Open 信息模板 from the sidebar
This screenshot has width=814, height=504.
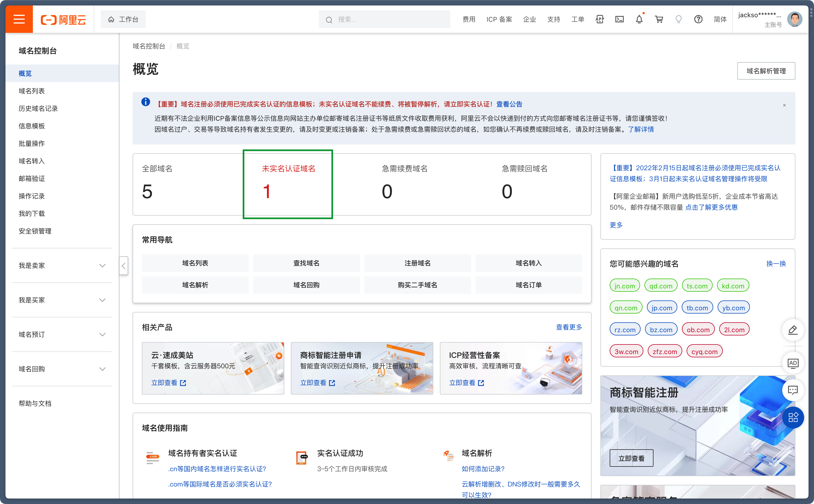tap(32, 126)
